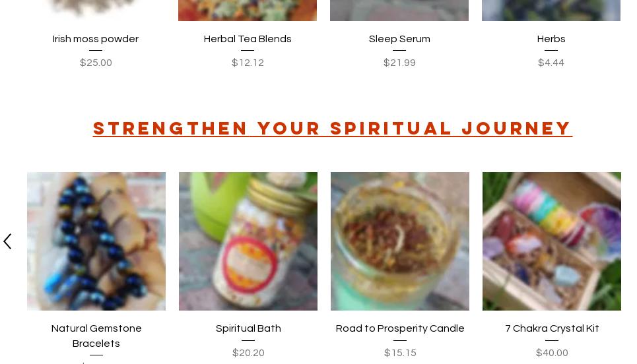Open the Herbs product link
This screenshot has height=364, width=637.
pos(551,39)
